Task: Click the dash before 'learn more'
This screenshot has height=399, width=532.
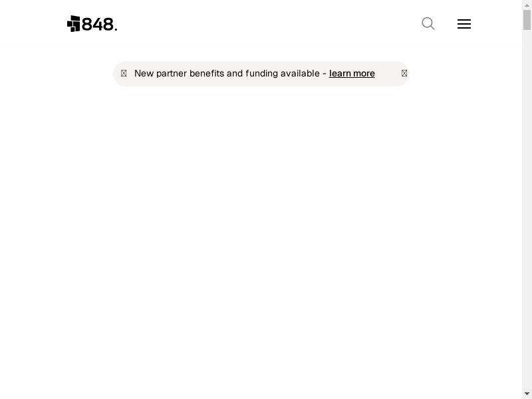Action: point(325,74)
